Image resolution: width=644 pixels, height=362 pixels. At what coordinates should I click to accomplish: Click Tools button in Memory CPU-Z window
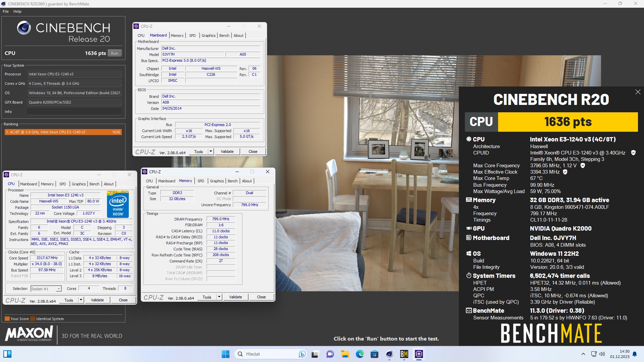pyautogui.click(x=207, y=297)
